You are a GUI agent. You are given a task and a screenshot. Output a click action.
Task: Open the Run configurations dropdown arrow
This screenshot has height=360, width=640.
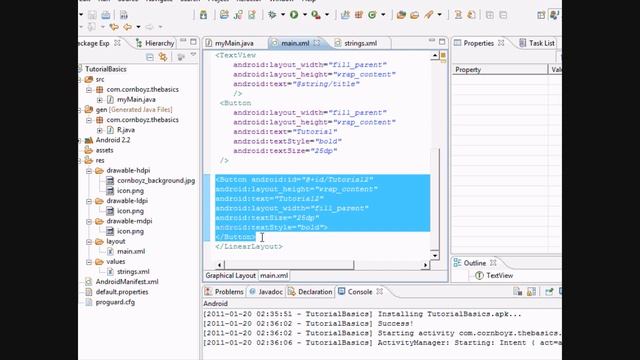(x=304, y=15)
